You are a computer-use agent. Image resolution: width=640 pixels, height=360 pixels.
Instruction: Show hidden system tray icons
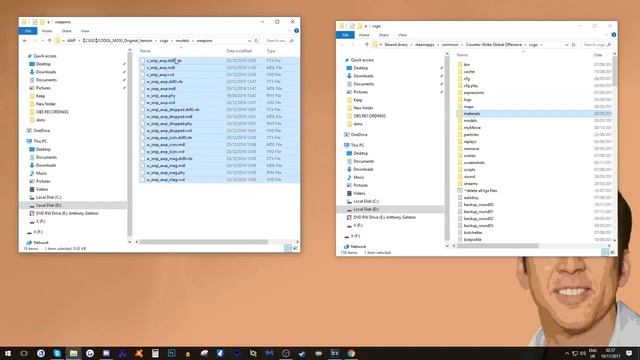coord(567,353)
